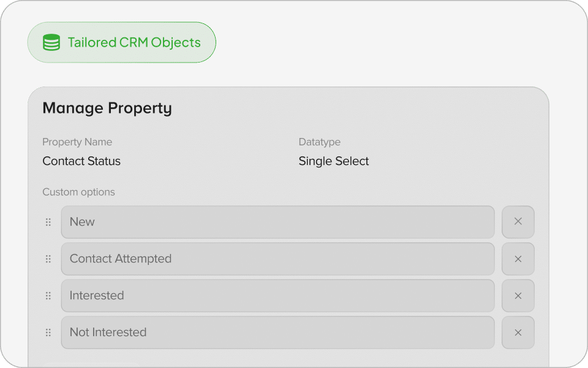The image size is (588, 368).
Task: Focus the Contact Attempted option field
Action: click(x=277, y=259)
